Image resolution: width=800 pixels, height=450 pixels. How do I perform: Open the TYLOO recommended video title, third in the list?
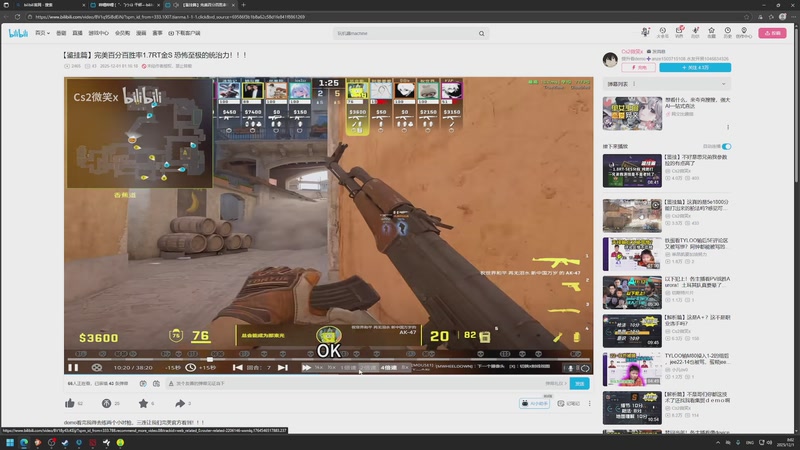tap(696, 243)
